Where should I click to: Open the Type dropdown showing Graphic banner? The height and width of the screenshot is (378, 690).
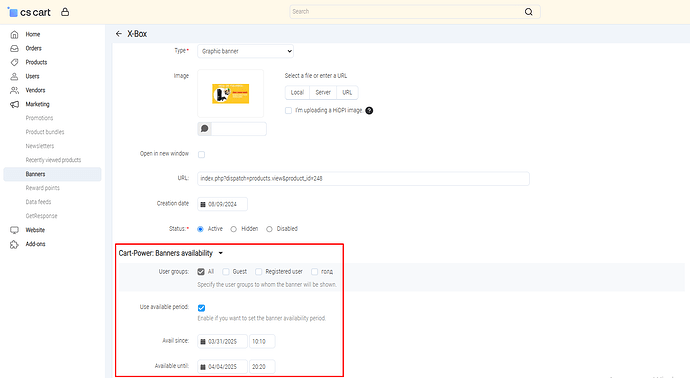click(246, 51)
